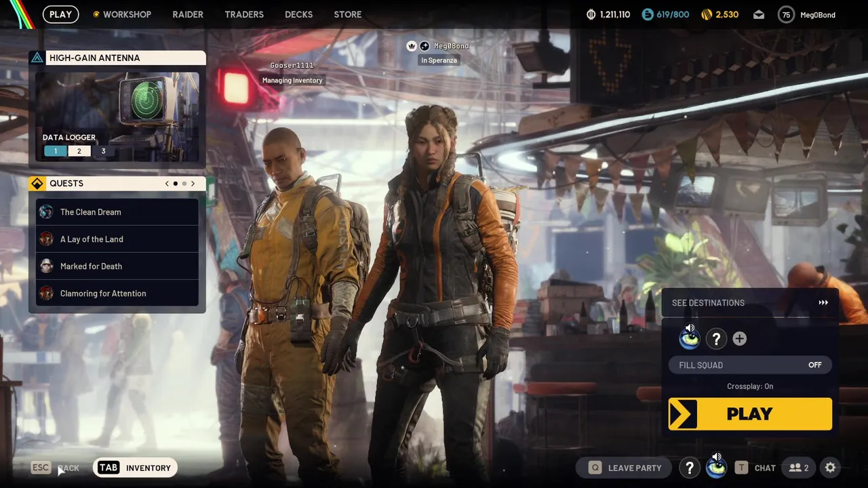
Task: Click the 2,530 token balance
Action: pos(727,14)
